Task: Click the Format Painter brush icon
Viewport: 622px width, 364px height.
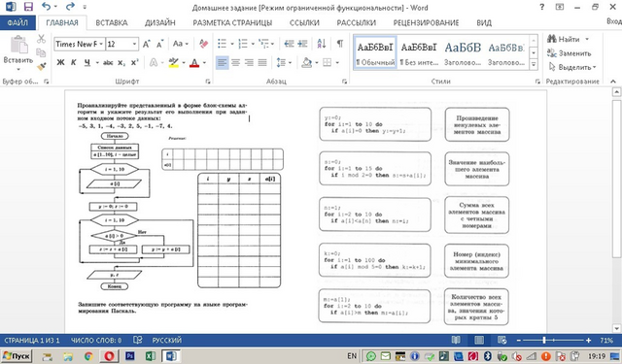Action: 41,67
